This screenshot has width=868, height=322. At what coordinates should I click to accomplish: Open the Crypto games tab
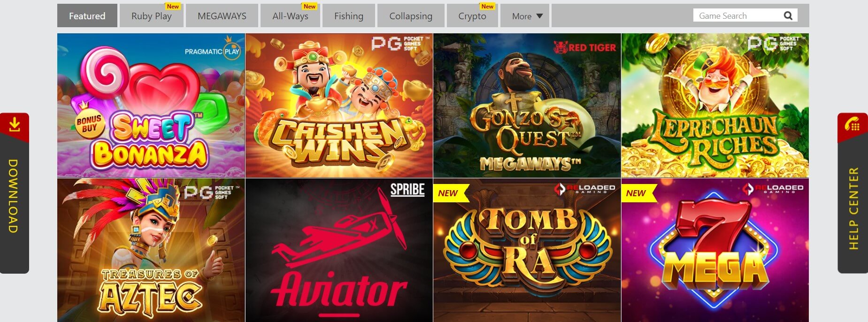(472, 15)
